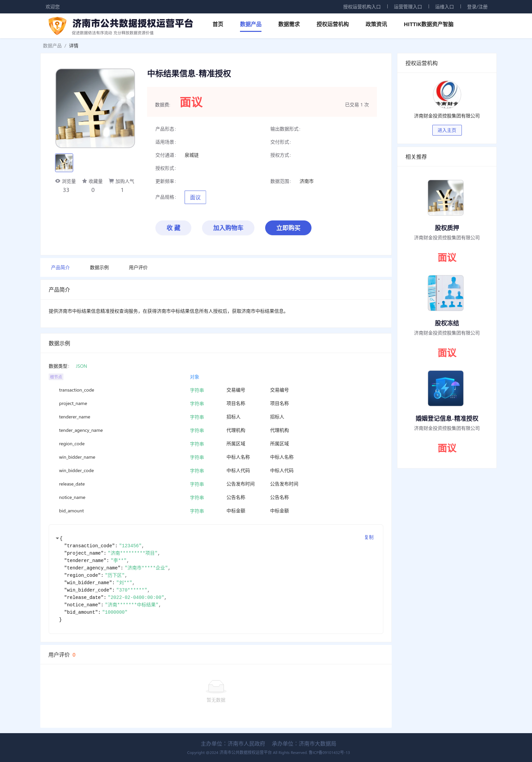
Task: Switch to the 数据示例 tab
Action: [99, 267]
